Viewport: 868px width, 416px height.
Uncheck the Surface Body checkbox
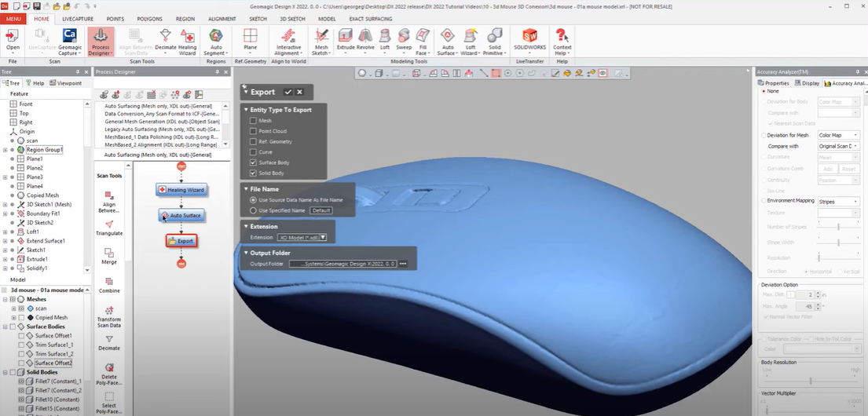click(253, 162)
